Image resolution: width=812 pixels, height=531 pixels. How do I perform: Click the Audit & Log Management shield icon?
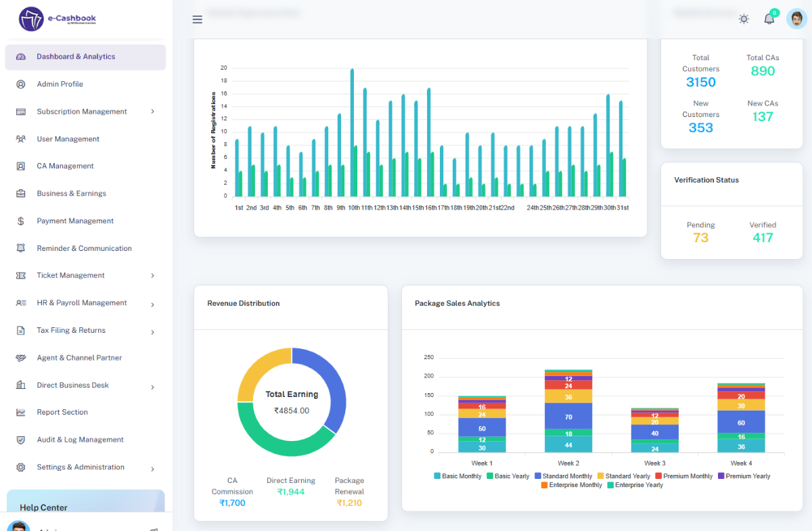click(21, 440)
